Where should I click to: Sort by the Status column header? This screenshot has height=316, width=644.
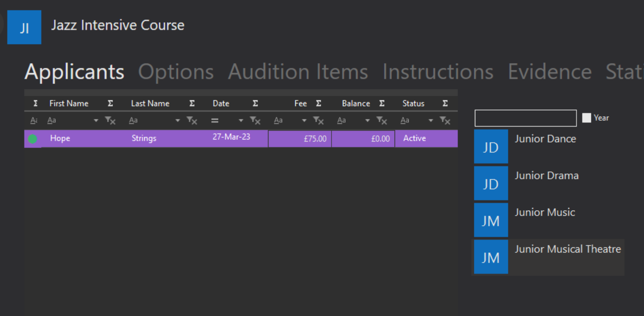click(x=413, y=104)
